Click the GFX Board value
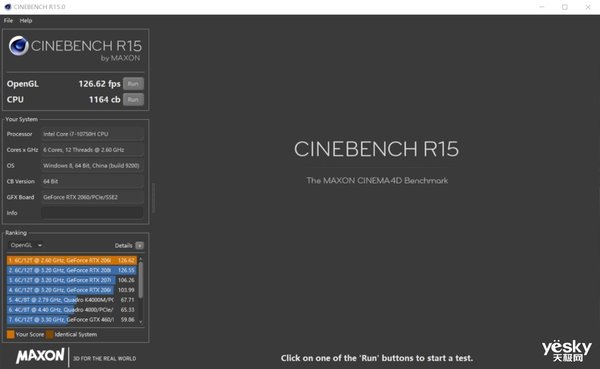The width and height of the screenshot is (600, 369). tap(92, 197)
